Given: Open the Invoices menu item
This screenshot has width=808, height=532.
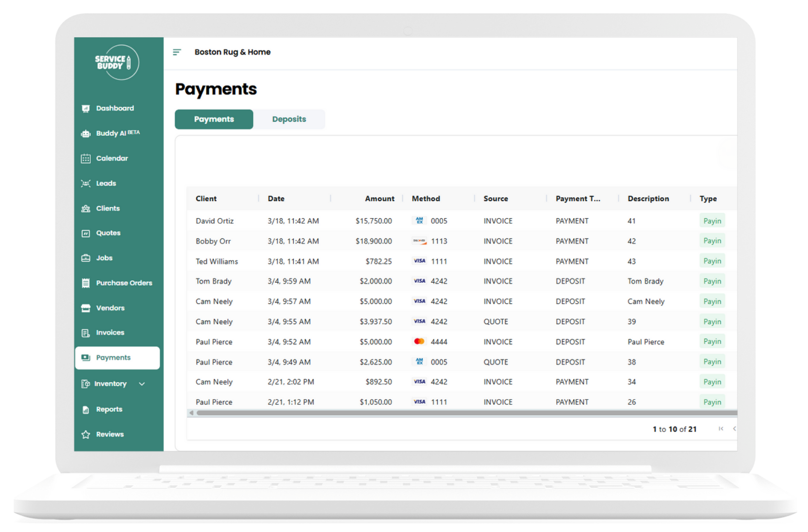Looking at the screenshot, I should tap(110, 333).
